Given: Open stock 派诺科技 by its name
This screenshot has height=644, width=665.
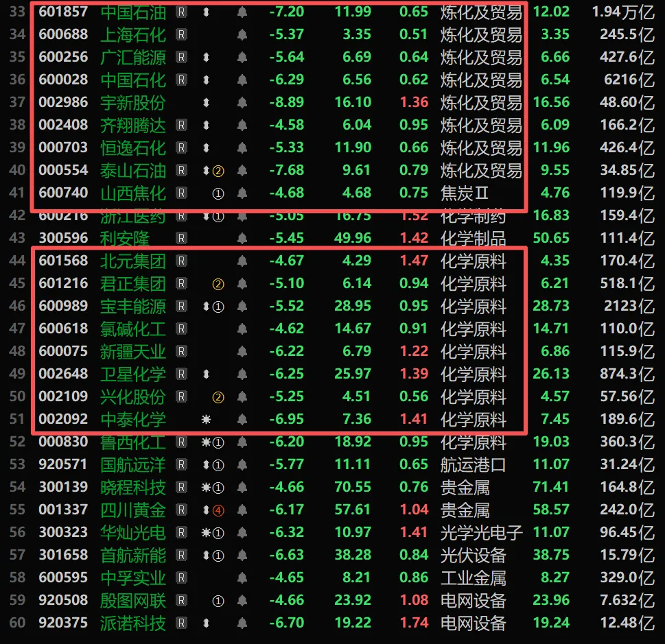Looking at the screenshot, I should coord(133,623).
